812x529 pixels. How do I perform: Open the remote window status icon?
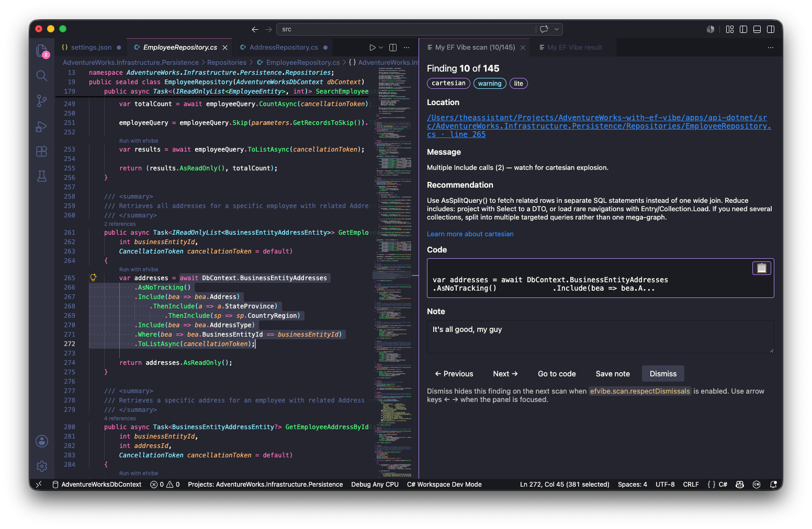tap(39, 485)
